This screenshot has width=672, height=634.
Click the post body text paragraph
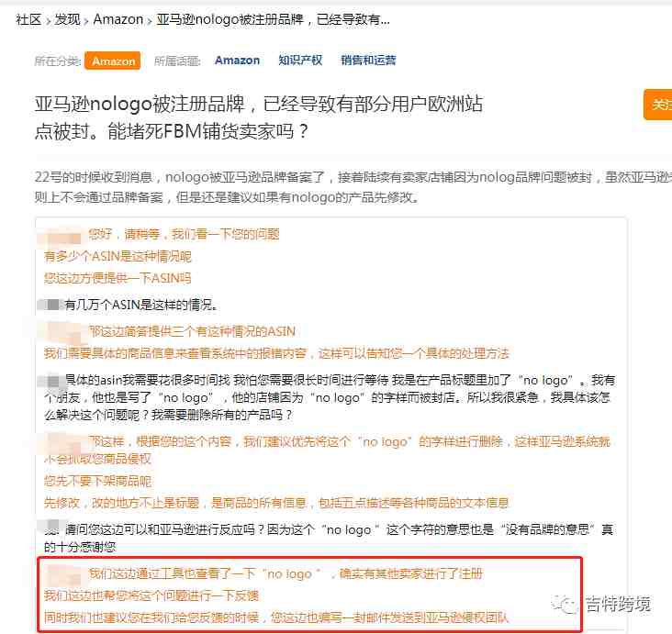pyautogui.click(x=353, y=187)
